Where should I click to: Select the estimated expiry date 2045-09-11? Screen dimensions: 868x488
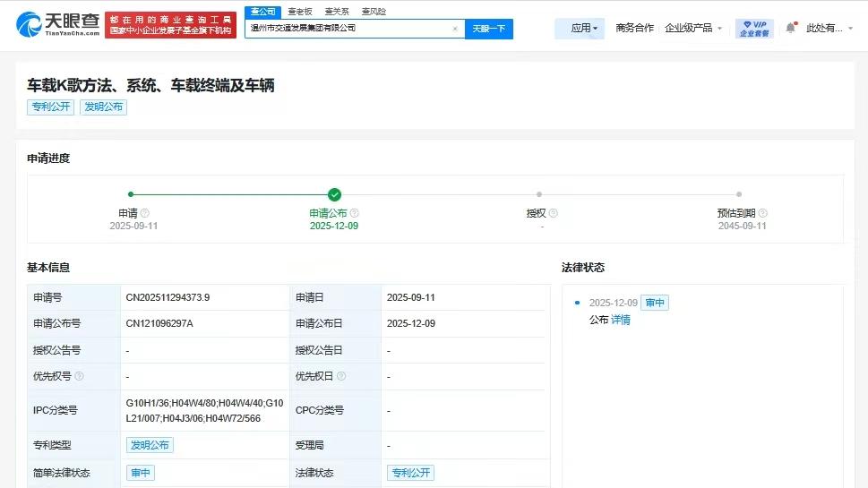point(743,227)
